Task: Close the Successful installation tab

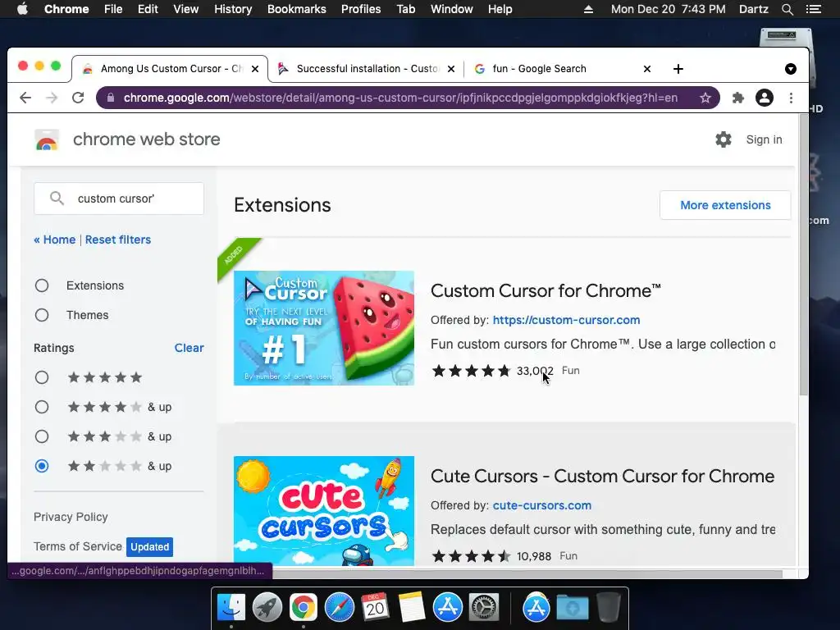Action: pyautogui.click(x=451, y=69)
